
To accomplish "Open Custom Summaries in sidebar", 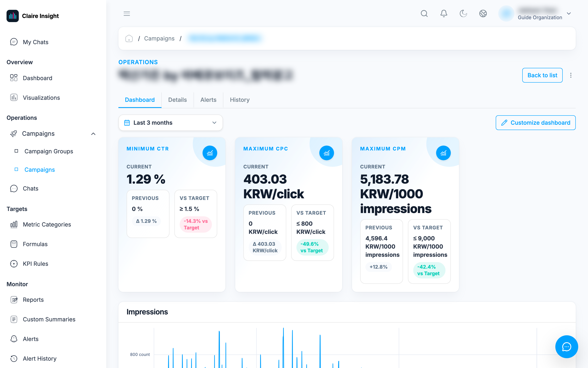I will 53,319.
